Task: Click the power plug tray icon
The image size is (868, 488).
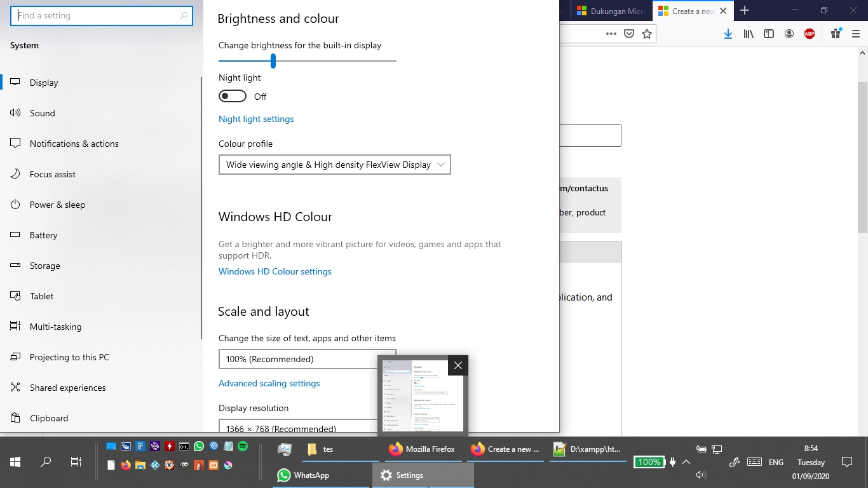Action: [672, 462]
